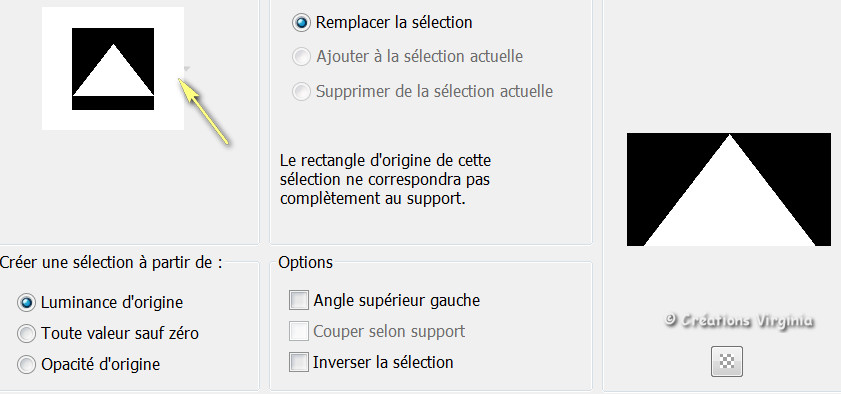Open the selection picker dropdown arrow
Viewport: 841px width, 394px height.
pyautogui.click(x=186, y=69)
